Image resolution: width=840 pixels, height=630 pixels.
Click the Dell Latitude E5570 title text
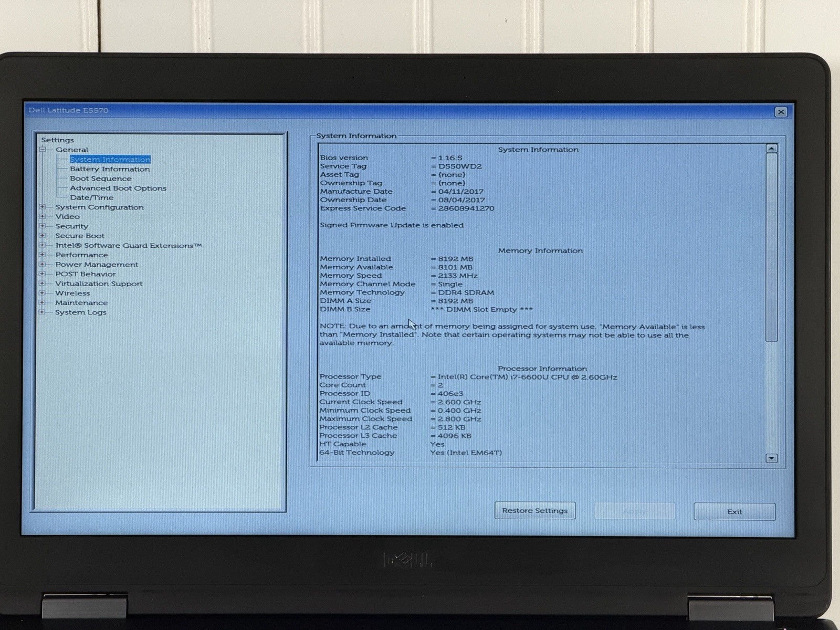(x=69, y=110)
